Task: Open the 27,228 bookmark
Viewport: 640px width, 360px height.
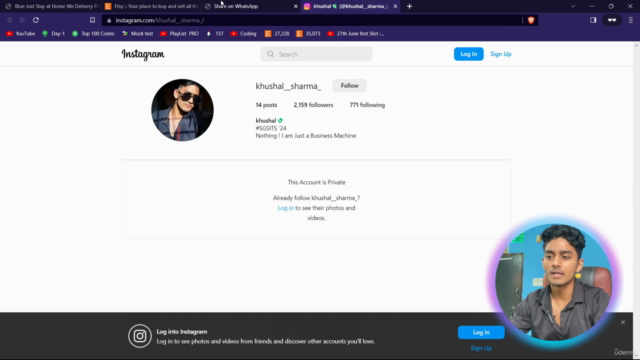Action: (x=277, y=33)
